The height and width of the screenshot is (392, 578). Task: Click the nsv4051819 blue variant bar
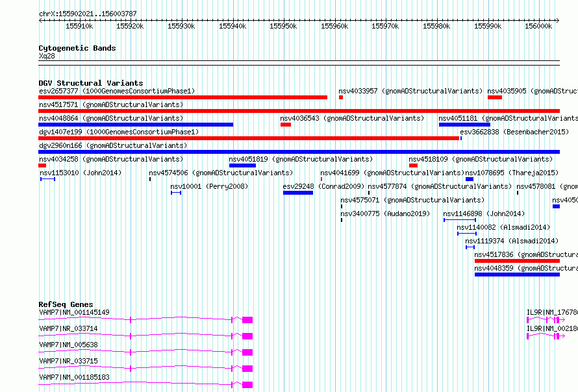(x=242, y=165)
